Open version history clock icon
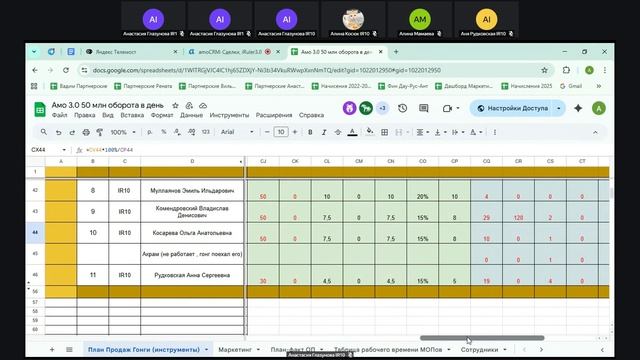Screen dimensions: 640x360 point(402,108)
